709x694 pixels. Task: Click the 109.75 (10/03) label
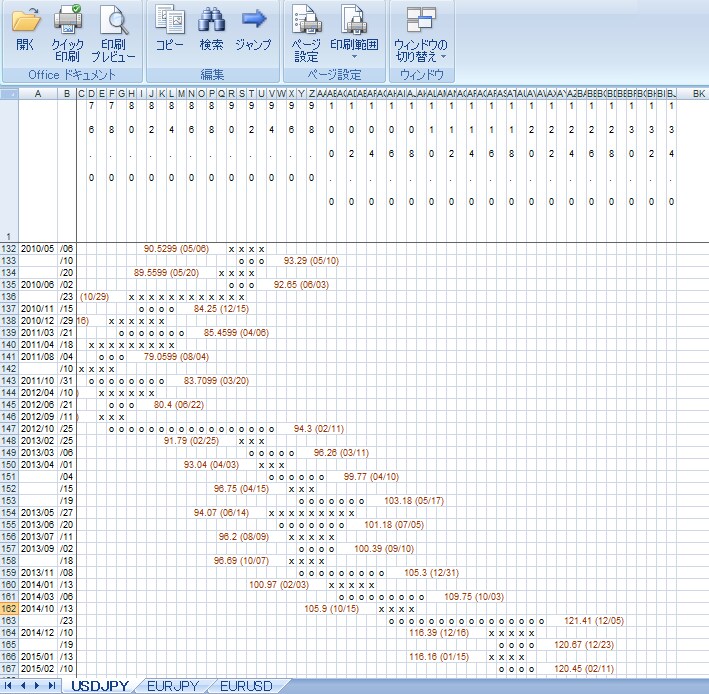click(474, 597)
